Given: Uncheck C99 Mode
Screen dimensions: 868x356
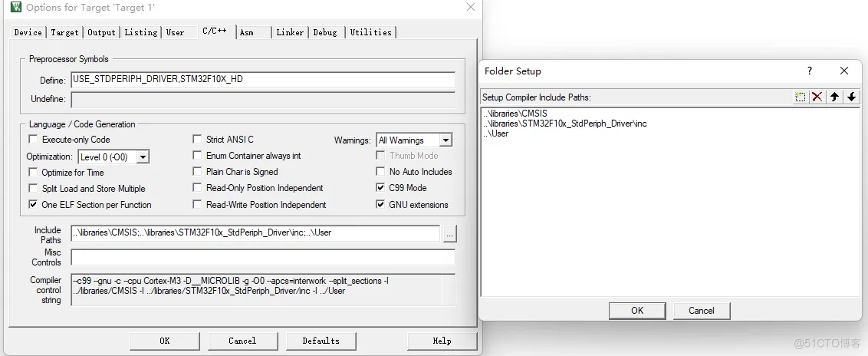Looking at the screenshot, I should (380, 188).
